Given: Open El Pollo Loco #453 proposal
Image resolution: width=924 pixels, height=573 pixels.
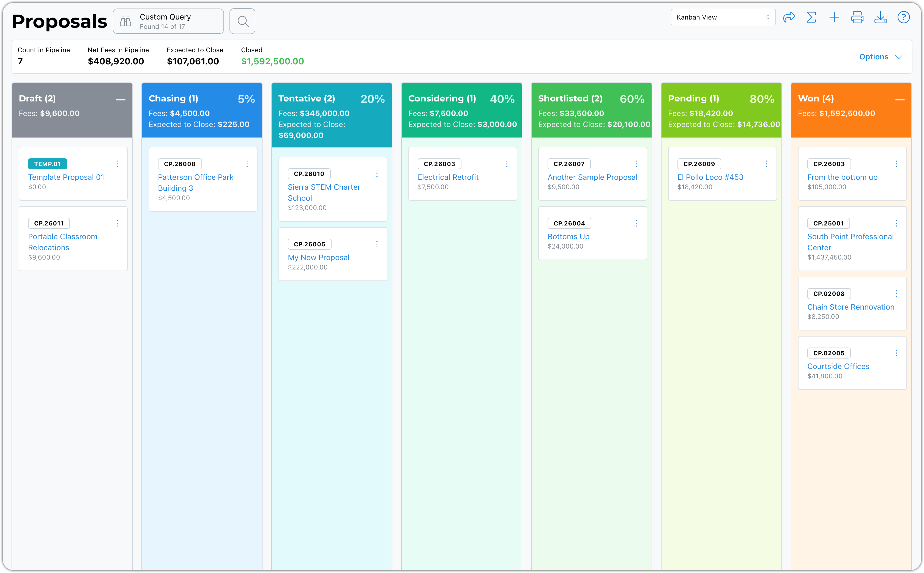Looking at the screenshot, I should coord(710,177).
